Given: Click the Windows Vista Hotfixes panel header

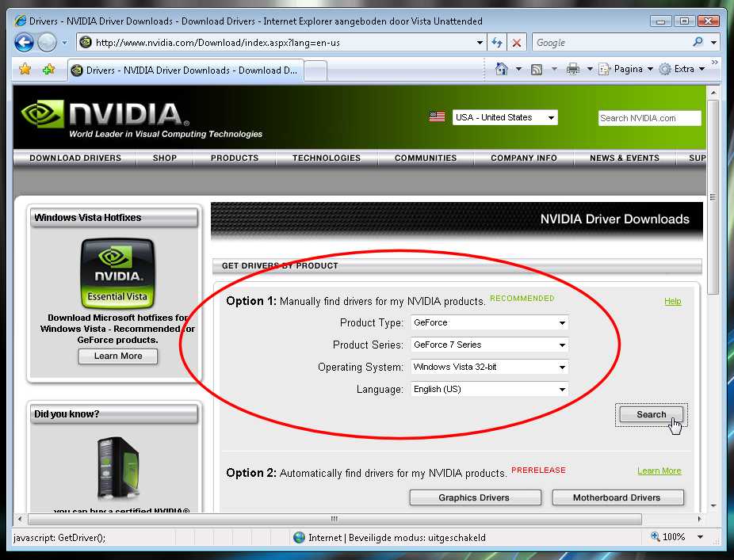Looking at the screenshot, I should coord(115,218).
